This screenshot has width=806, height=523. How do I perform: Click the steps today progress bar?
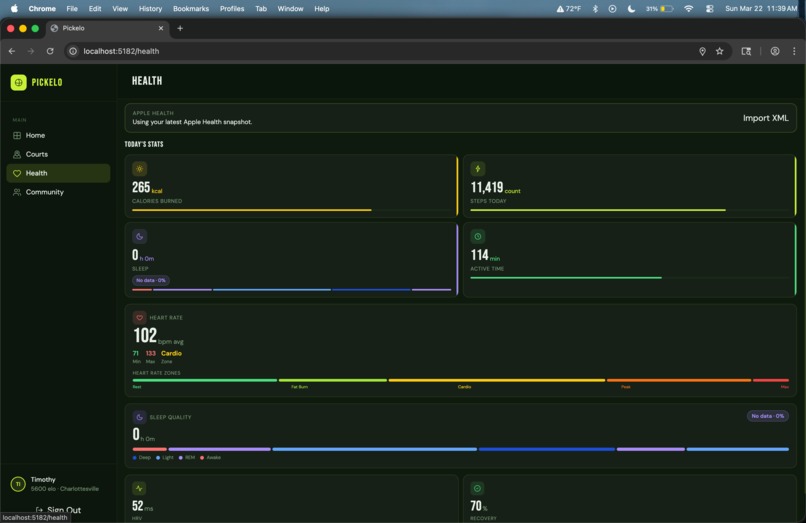click(x=630, y=210)
